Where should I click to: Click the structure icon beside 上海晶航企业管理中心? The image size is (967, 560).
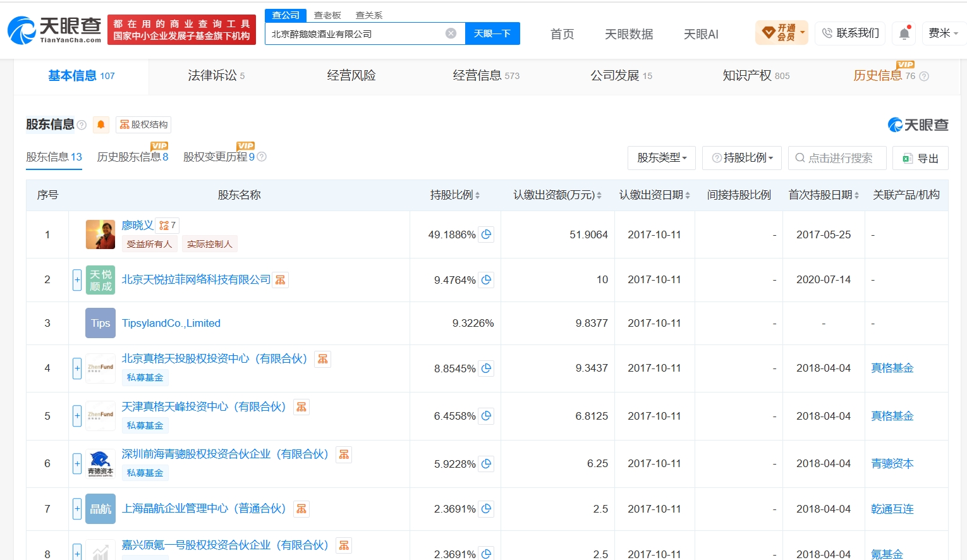pyautogui.click(x=301, y=509)
